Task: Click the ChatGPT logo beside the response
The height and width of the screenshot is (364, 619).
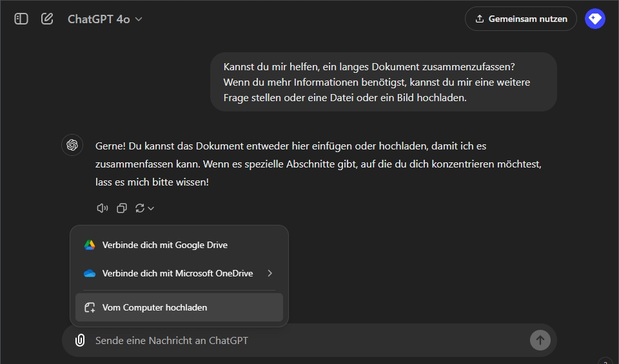Action: tap(72, 145)
